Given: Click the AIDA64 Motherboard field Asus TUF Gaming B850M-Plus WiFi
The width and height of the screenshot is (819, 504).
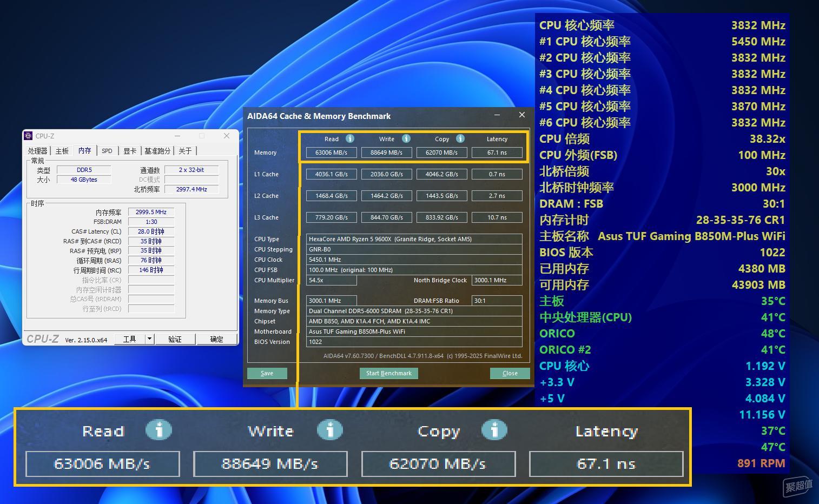Looking at the screenshot, I should (x=414, y=331).
